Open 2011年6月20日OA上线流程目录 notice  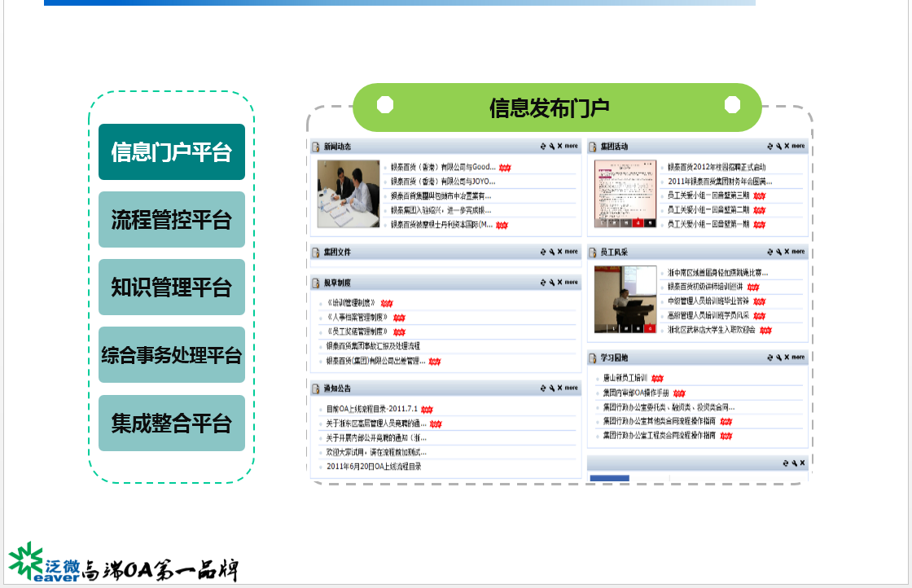[x=374, y=467]
